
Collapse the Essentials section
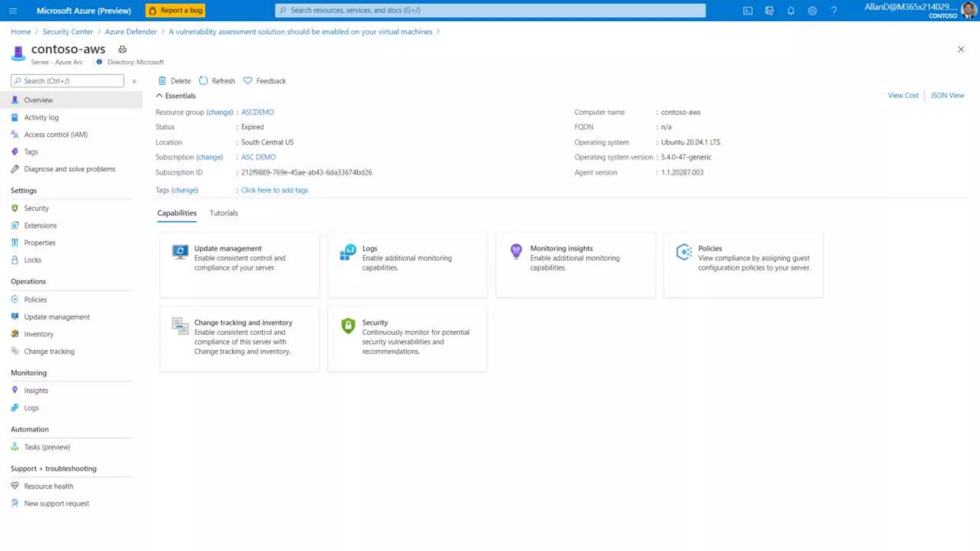pos(159,96)
